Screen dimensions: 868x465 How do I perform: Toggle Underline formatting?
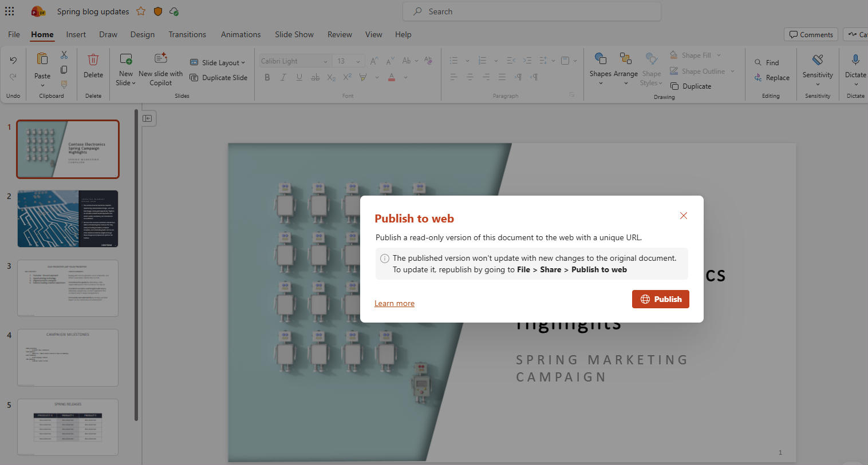[299, 77]
